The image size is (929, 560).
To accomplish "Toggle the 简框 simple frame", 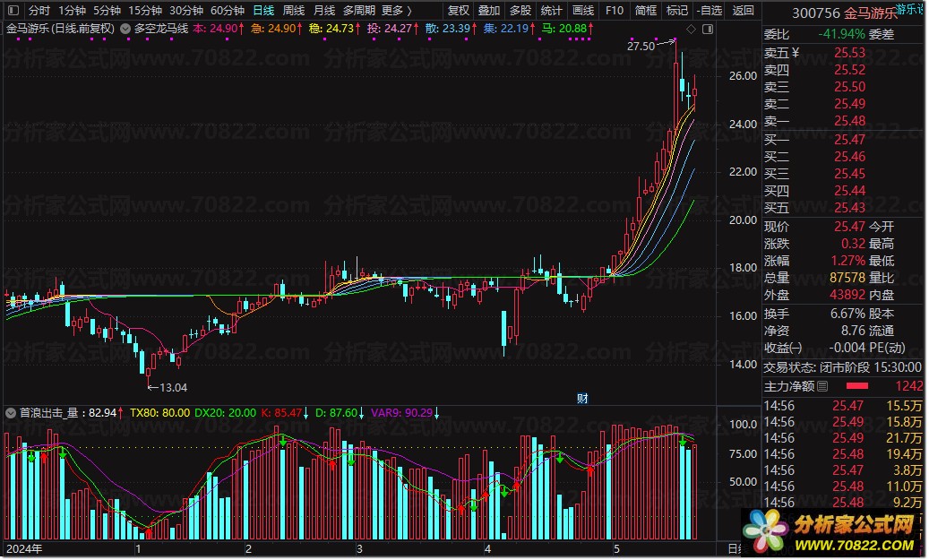I will 646,10.
